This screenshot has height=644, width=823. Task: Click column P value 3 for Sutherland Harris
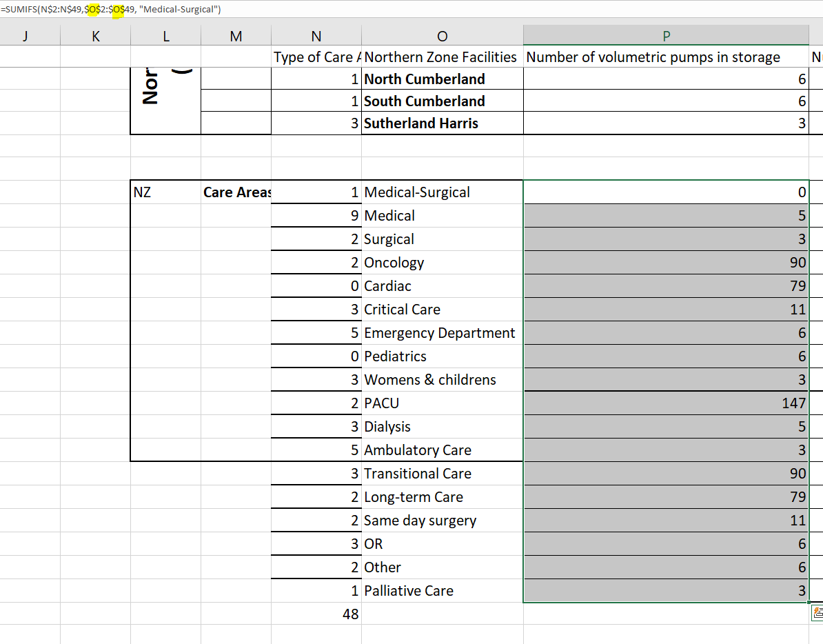tap(666, 123)
